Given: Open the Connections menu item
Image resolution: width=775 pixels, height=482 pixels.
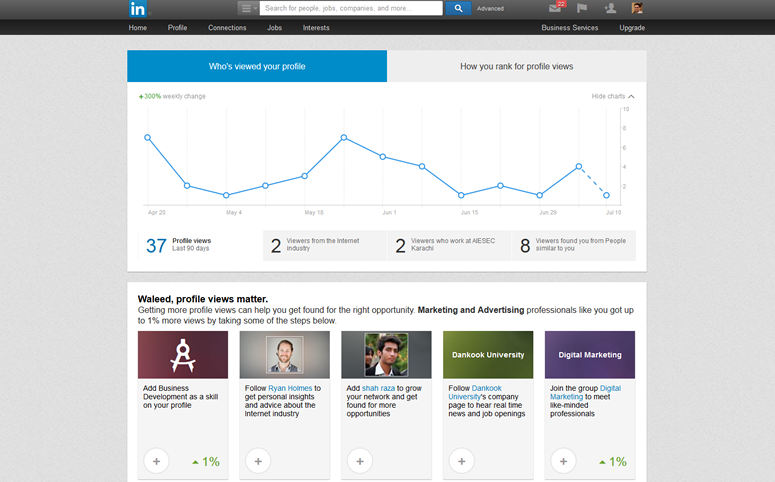Looking at the screenshot, I should (x=227, y=28).
